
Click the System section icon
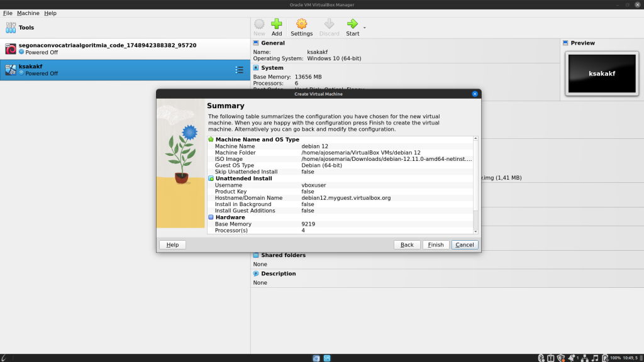[x=256, y=68]
